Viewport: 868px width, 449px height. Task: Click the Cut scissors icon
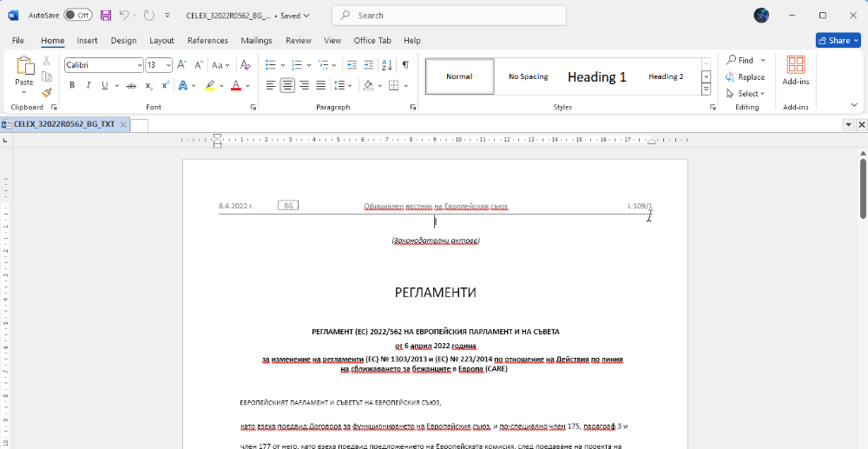47,61
